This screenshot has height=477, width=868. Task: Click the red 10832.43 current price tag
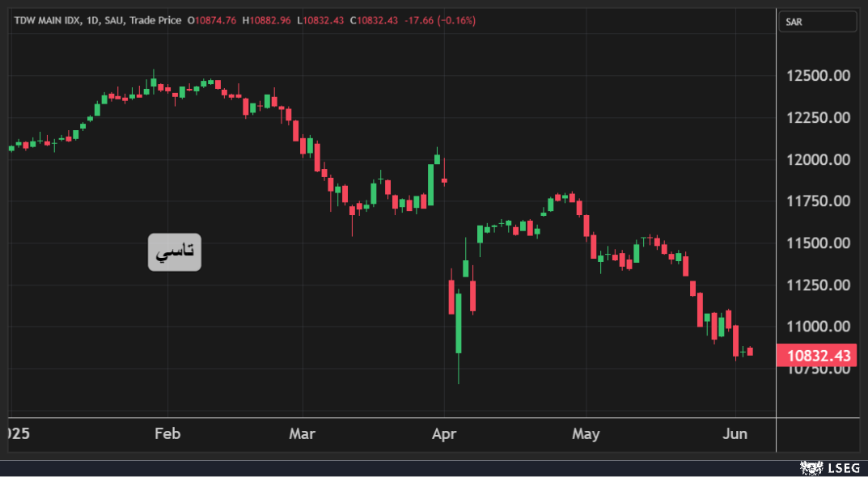click(x=818, y=356)
